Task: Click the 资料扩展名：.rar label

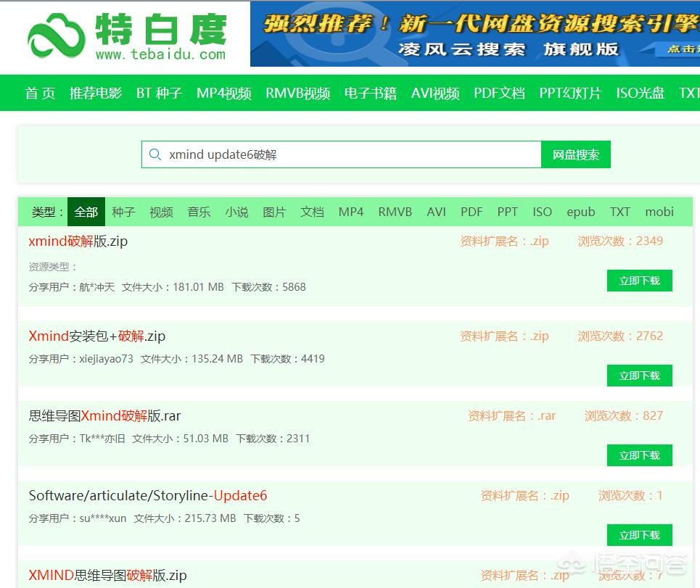Action: (511, 415)
